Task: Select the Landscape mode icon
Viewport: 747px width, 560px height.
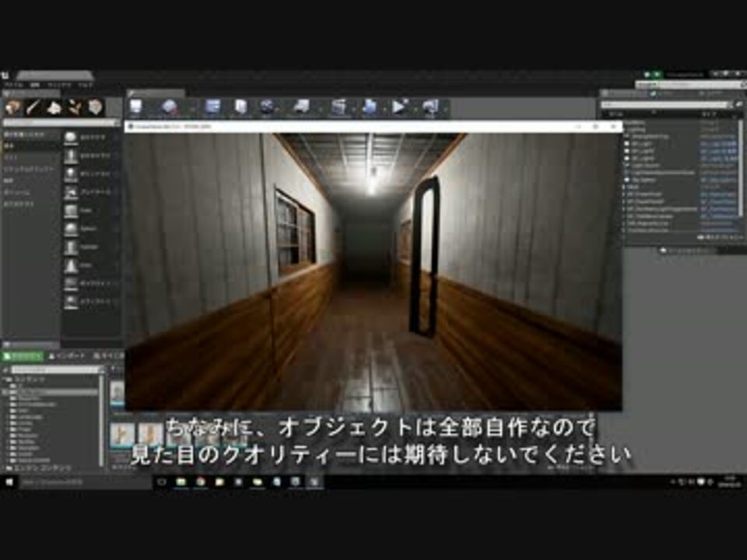Action: pyautogui.click(x=54, y=107)
